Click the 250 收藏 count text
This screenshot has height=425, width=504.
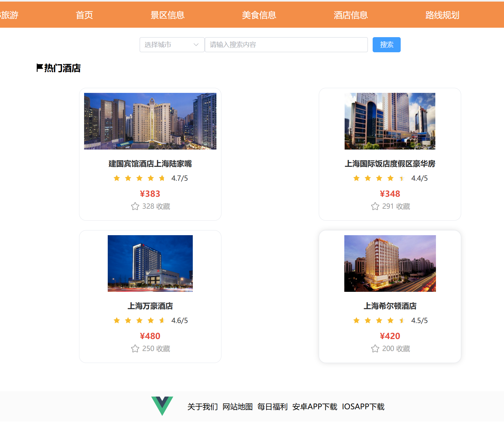[156, 348]
